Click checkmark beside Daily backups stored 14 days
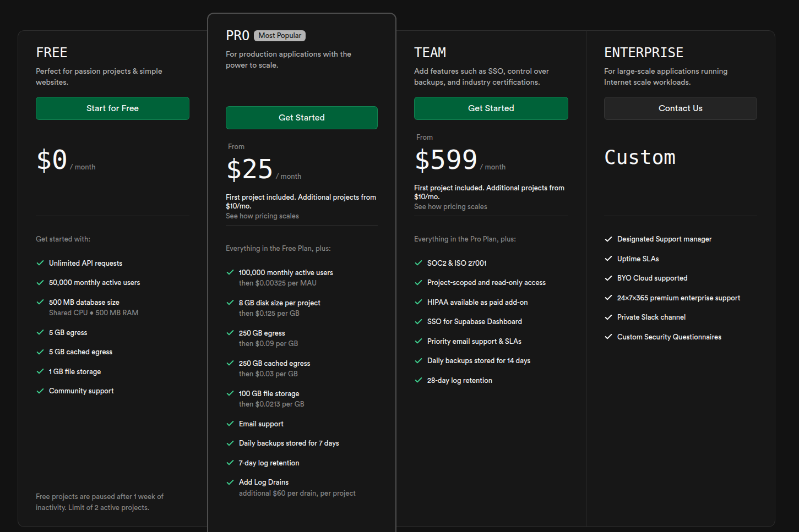799x532 pixels. click(418, 361)
